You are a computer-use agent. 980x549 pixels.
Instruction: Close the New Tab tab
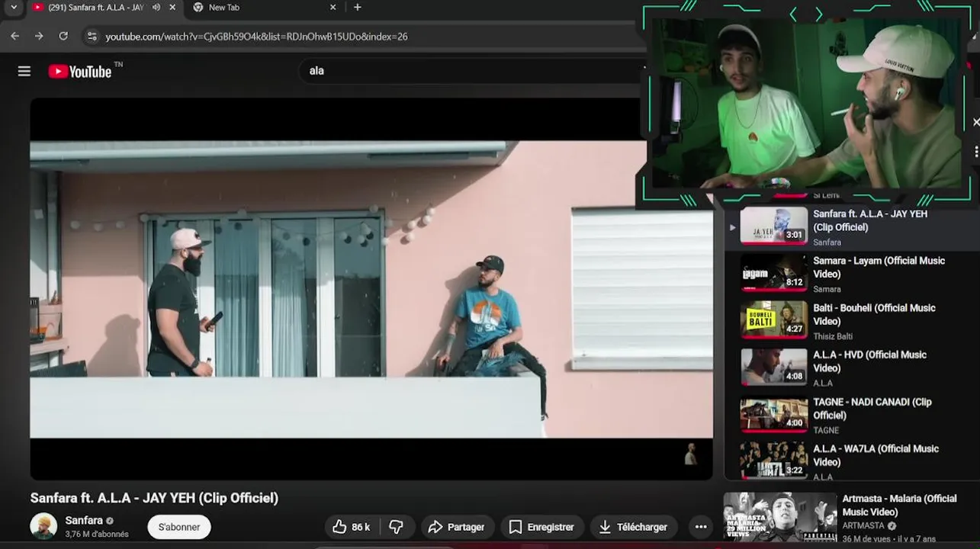pyautogui.click(x=333, y=8)
